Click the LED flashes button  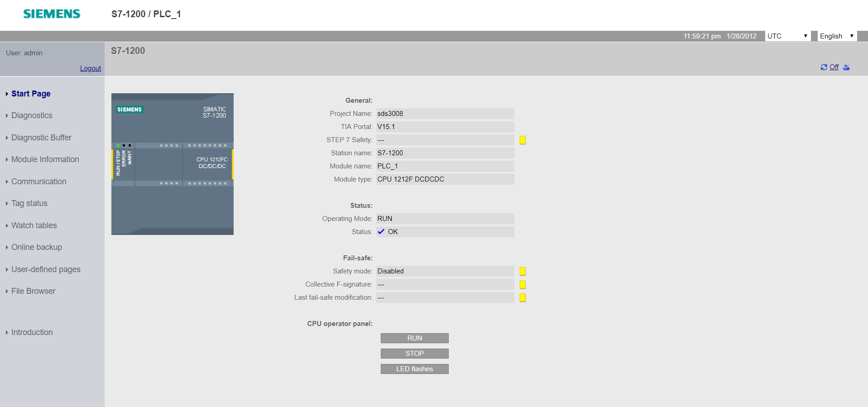pos(415,369)
